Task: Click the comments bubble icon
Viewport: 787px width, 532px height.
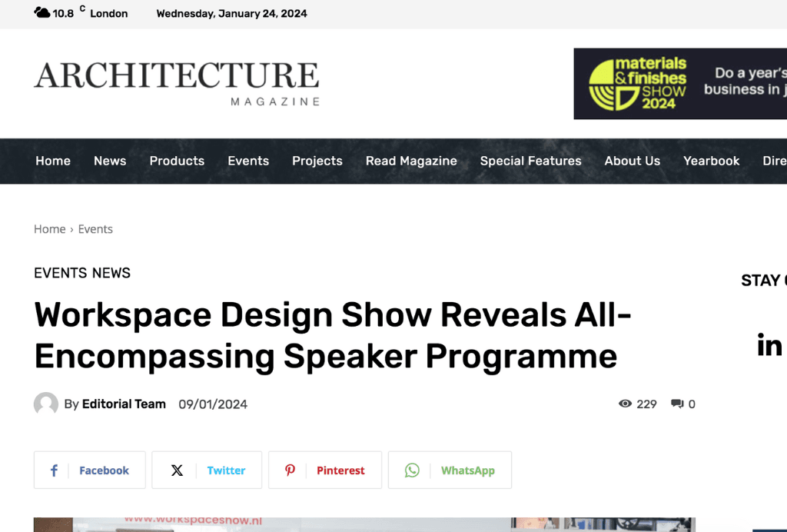Action: coord(677,404)
